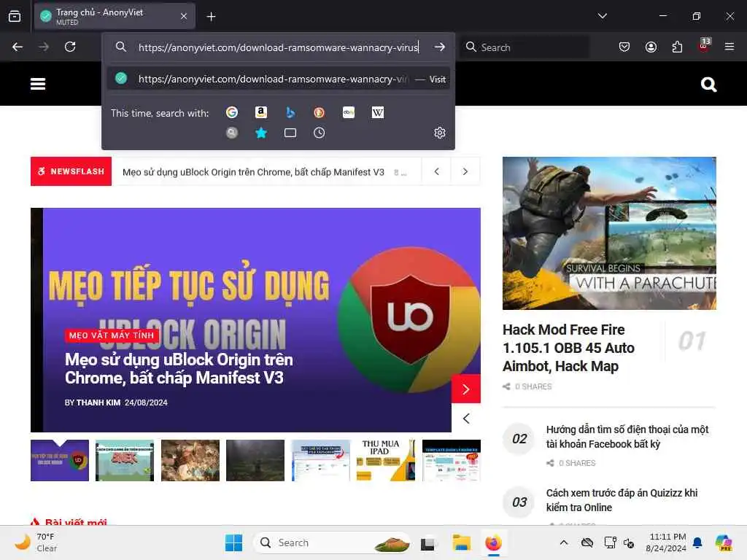Viewport: 747px width, 560px height.
Task: Open newsflash uBlock Origin headline
Action: click(x=253, y=172)
